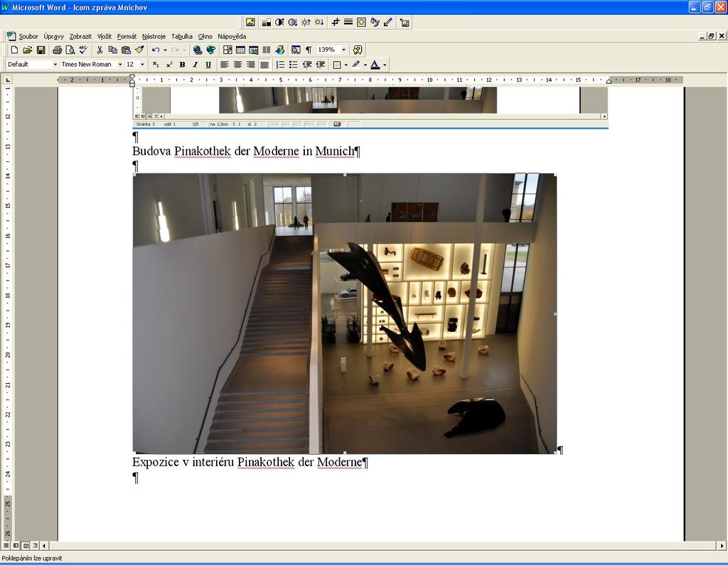This screenshot has height=565, width=728.
Task: Toggle bold formatting
Action: click(182, 65)
